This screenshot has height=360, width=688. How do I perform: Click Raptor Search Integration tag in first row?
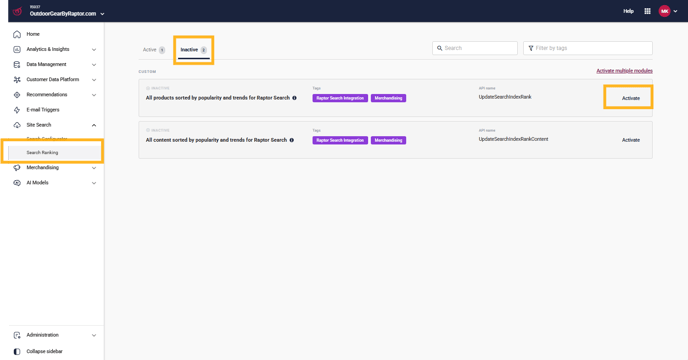coord(340,98)
